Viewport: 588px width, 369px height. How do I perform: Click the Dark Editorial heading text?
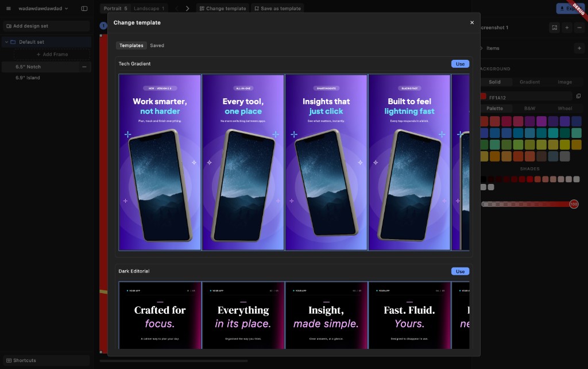[134, 271]
